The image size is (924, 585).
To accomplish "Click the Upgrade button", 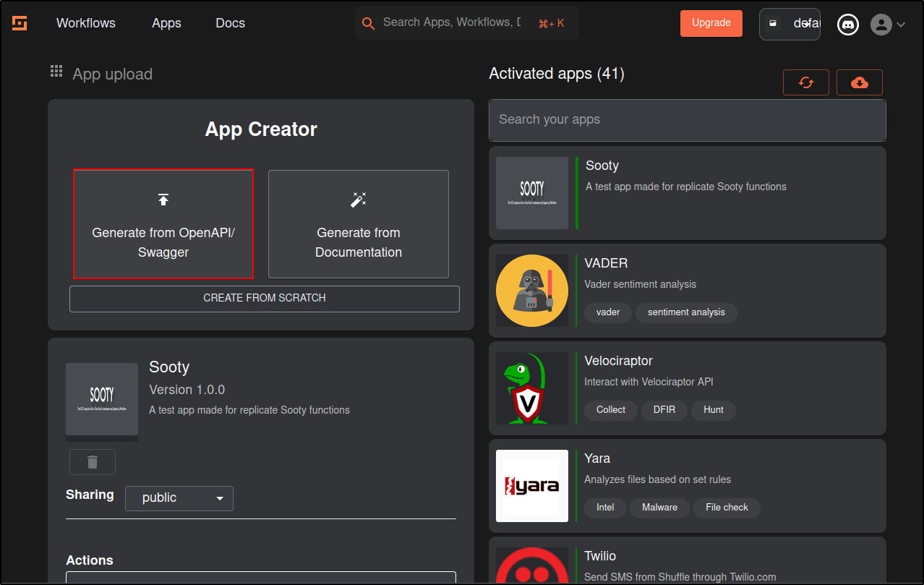I will coord(711,23).
